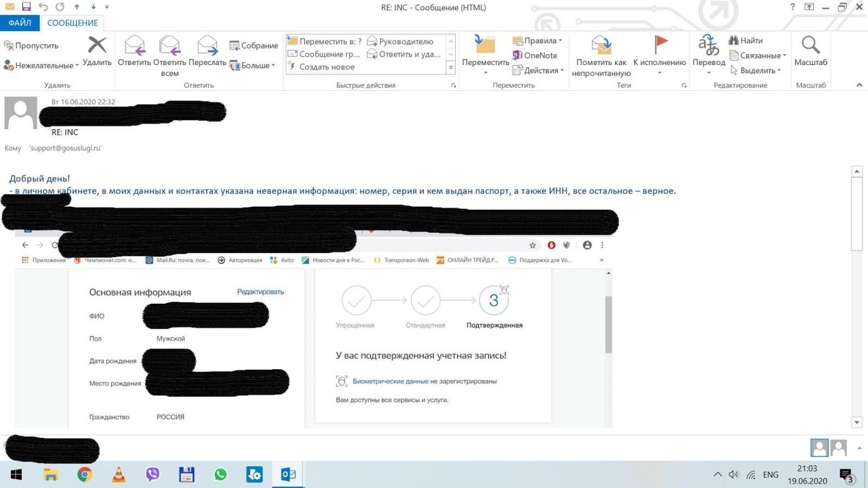The image size is (868, 488).
Task: Click Найти to search in message
Action: click(746, 41)
